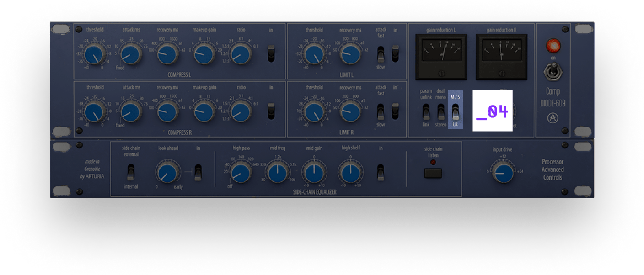644x275 pixels.
Task: Click the COMPRESS L section label
Action: pyautogui.click(x=179, y=74)
